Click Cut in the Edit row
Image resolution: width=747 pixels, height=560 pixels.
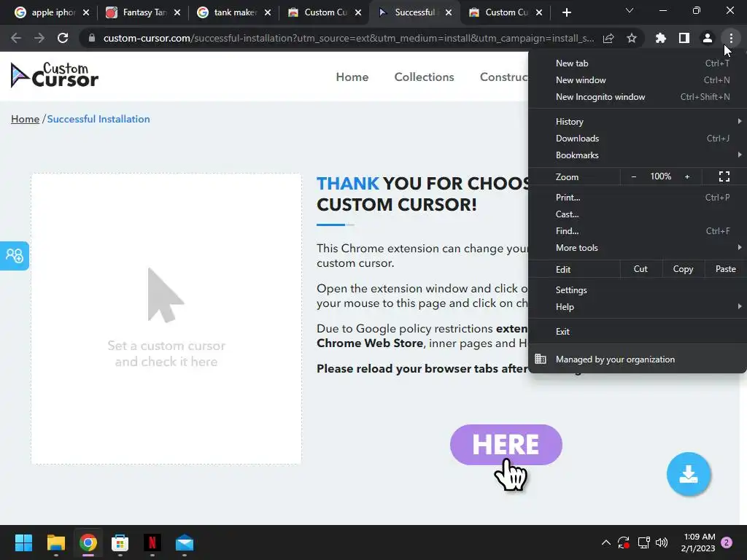(x=640, y=269)
